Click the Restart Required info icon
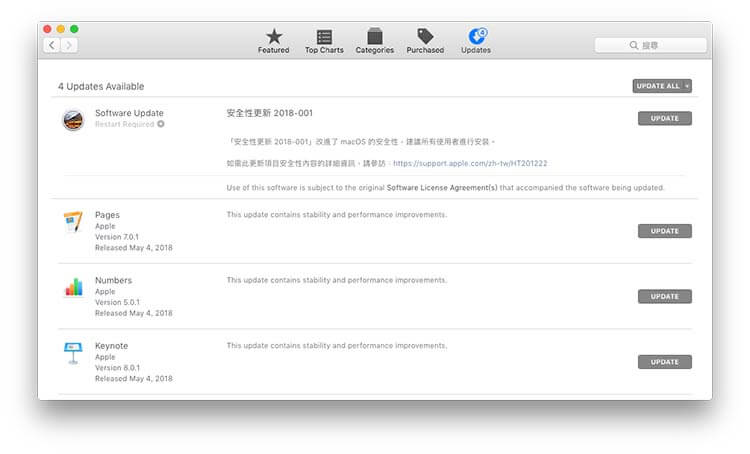750x454 pixels. (x=161, y=124)
